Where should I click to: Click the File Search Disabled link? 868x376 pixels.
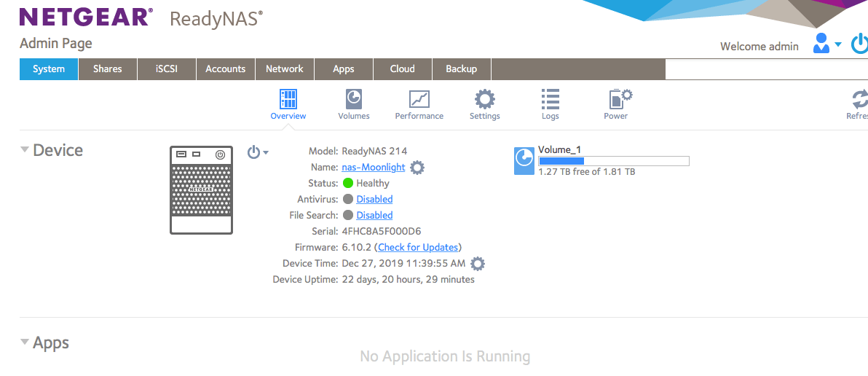pos(374,216)
